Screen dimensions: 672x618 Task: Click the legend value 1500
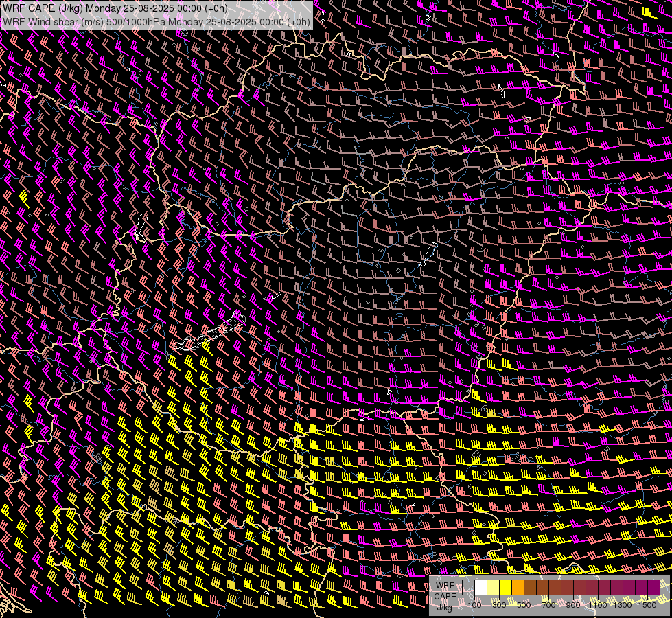coord(647,605)
